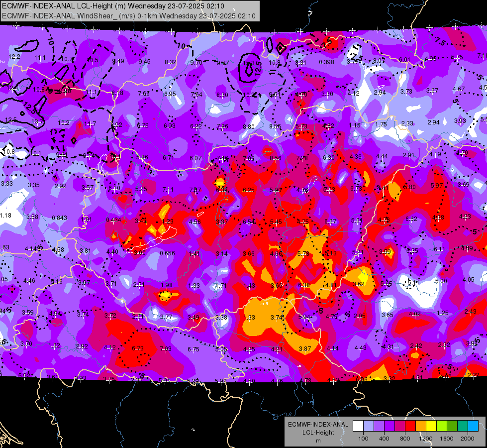The height and width of the screenshot is (448, 487).
Task: Click the legend LCL-Height label
Action: 318,433
